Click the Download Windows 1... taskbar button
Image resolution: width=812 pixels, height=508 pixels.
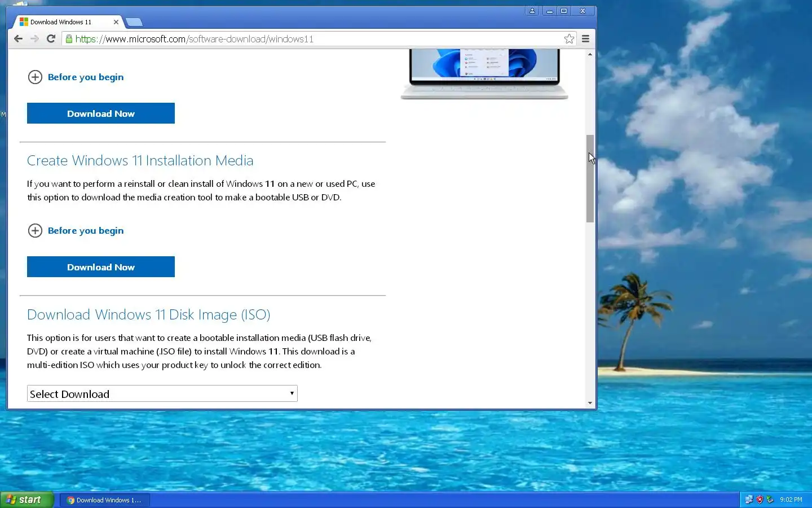coord(104,500)
